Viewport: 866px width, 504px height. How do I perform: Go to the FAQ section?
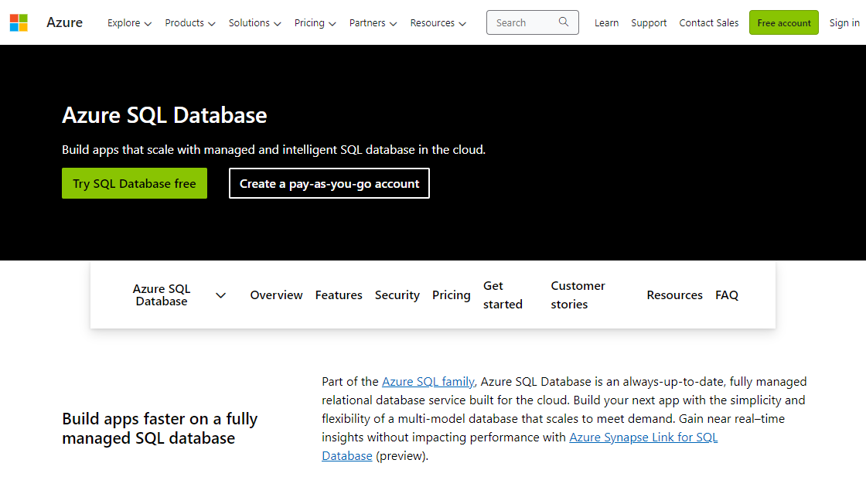[727, 295]
